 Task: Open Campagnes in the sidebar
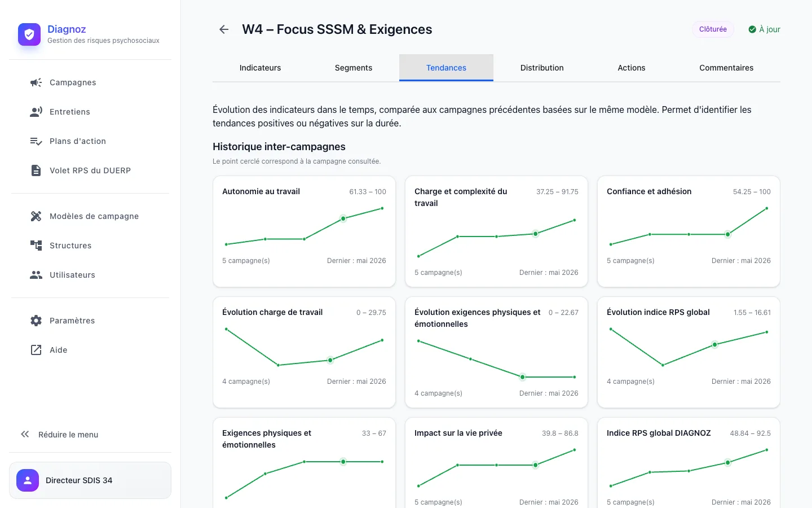90,82
